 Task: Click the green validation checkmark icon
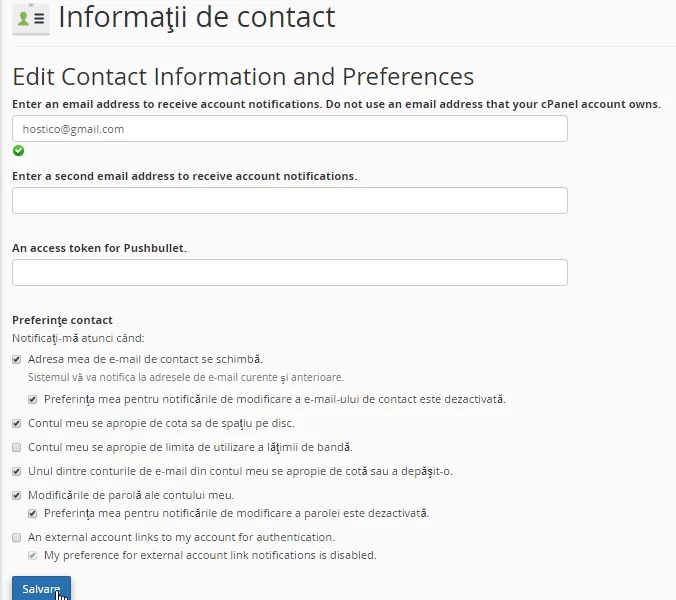coord(18,151)
